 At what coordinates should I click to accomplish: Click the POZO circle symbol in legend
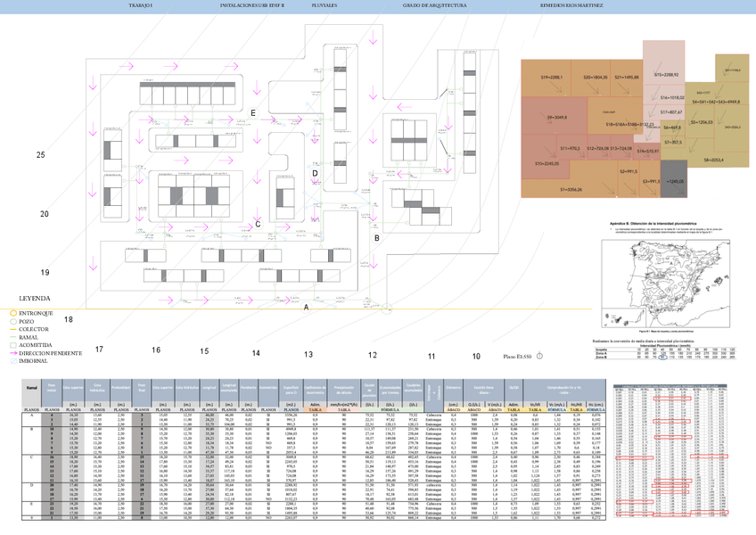pyautogui.click(x=12, y=322)
